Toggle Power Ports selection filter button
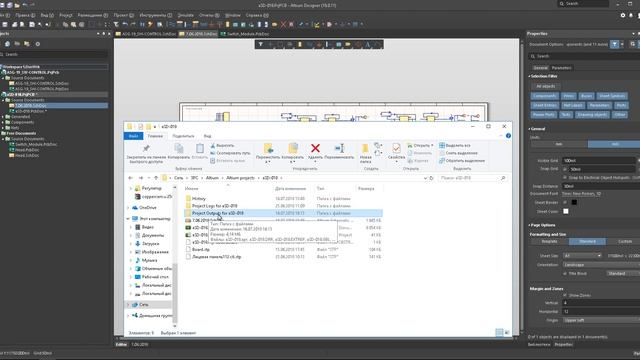Image resolution: width=640 pixels, height=360 pixels. pyautogui.click(x=544, y=115)
